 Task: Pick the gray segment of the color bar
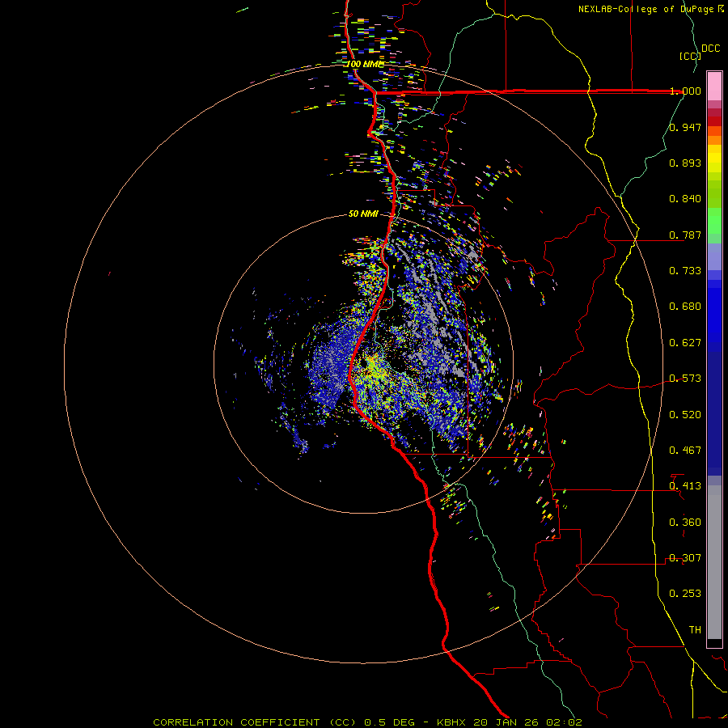714,562
